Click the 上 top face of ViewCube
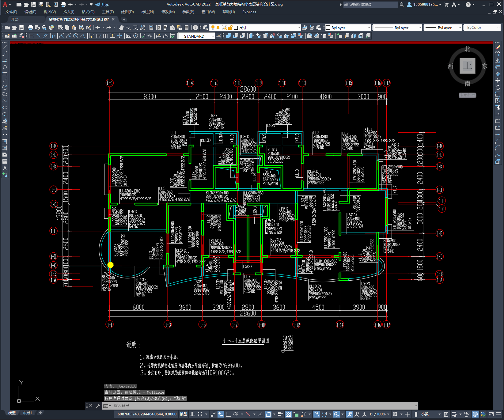Image resolution: width=504 pixels, height=420 pixels. 467,66
